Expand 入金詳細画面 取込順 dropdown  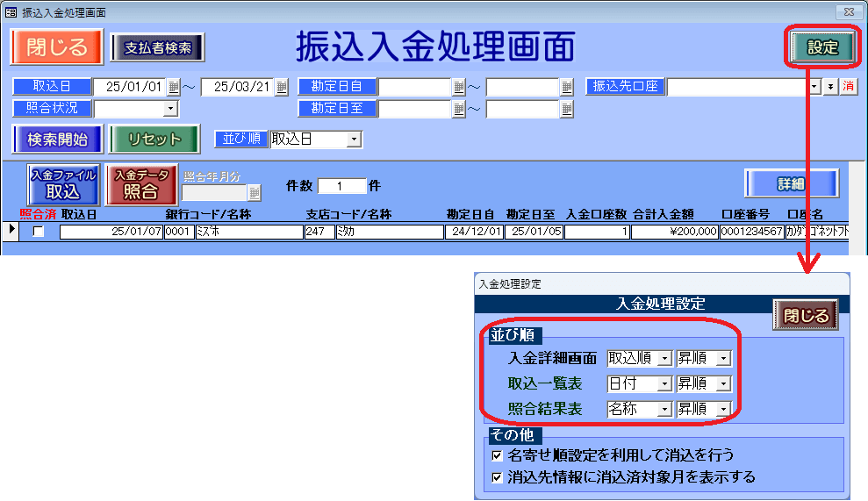[x=664, y=358]
